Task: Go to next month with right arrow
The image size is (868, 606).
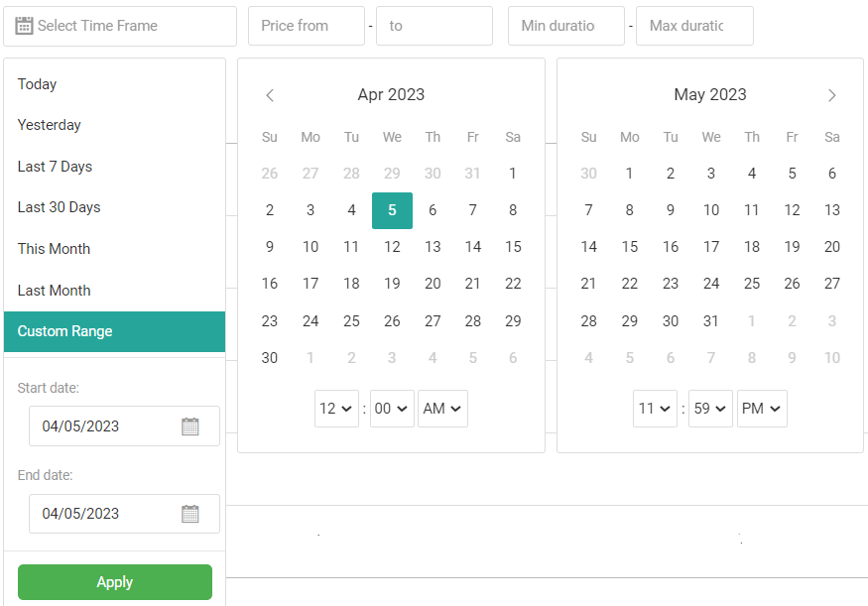Action: point(832,95)
